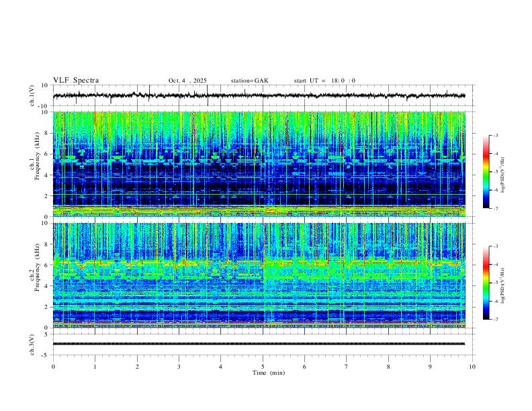
Task: Click the ch.1(V) waveform axis label
Action: [x=32, y=95]
